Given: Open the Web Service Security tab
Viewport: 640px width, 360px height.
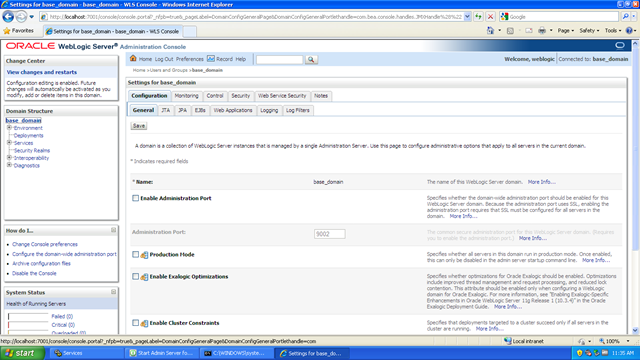Looking at the screenshot, I should click(282, 96).
